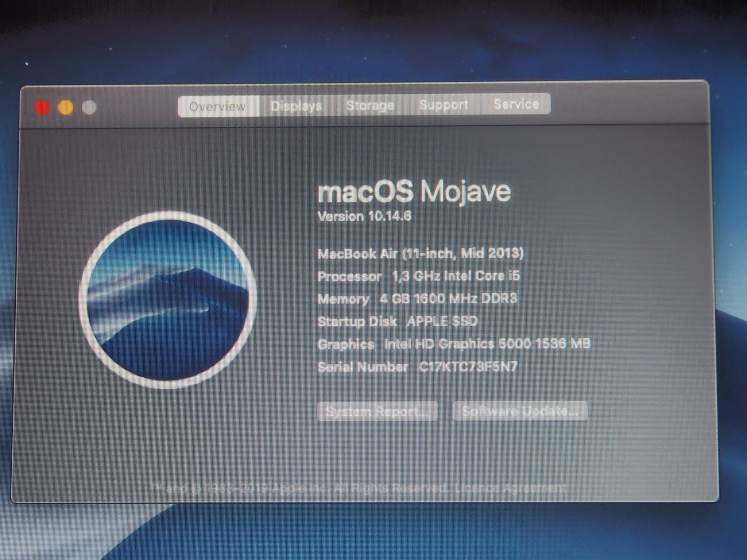Select the serial number C17KTC73F5N7
Viewport: 747px width, 560px height.
point(468,366)
